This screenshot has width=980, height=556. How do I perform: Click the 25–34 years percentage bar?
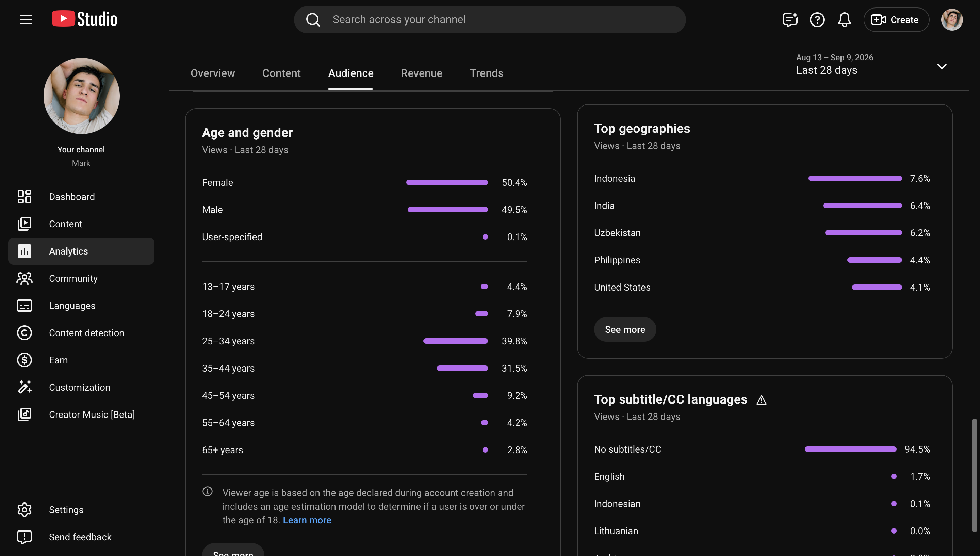click(x=455, y=341)
